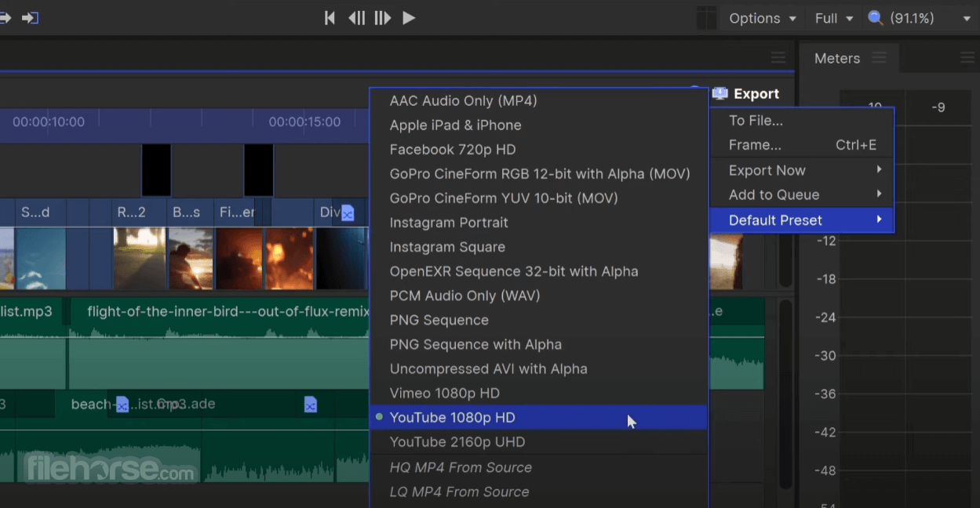Select AAC Audio Only (MP4) preset
The height and width of the screenshot is (508, 980).
click(538, 100)
